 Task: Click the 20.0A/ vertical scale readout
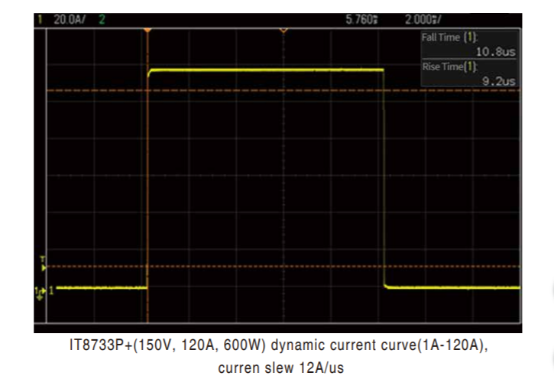pyautogui.click(x=70, y=19)
